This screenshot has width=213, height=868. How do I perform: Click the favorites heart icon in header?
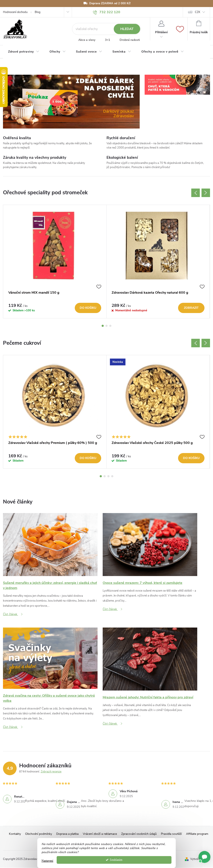pos(180,29)
